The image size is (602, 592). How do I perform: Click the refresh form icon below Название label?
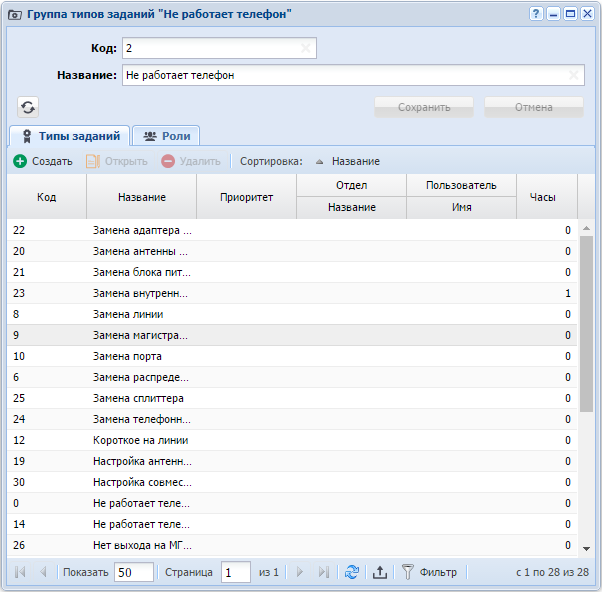click(28, 107)
